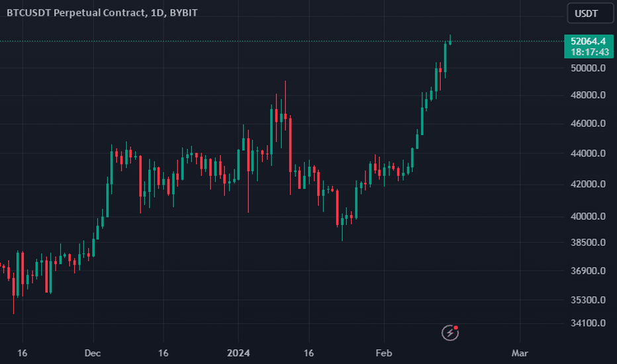Click the 34100.0 price axis label
617x364 pixels.
point(588,323)
